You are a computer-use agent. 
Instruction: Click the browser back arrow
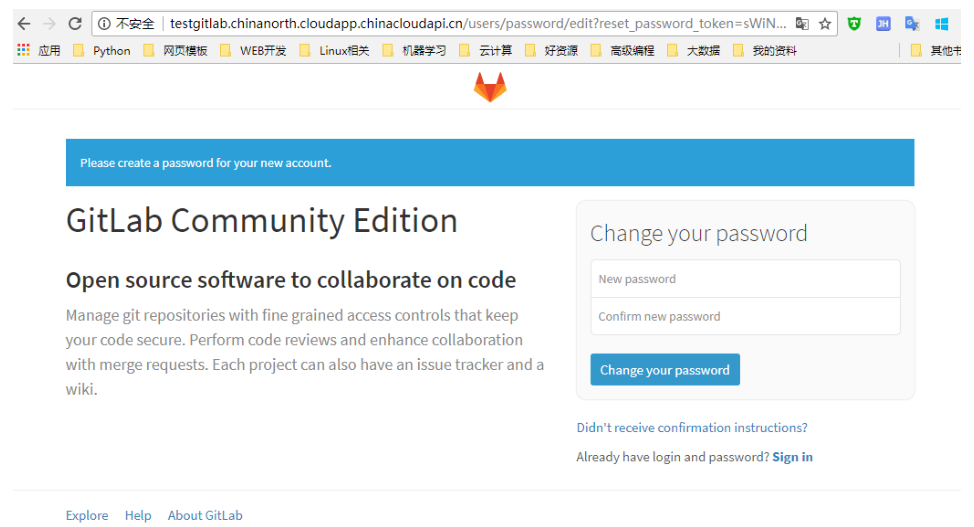tap(24, 24)
